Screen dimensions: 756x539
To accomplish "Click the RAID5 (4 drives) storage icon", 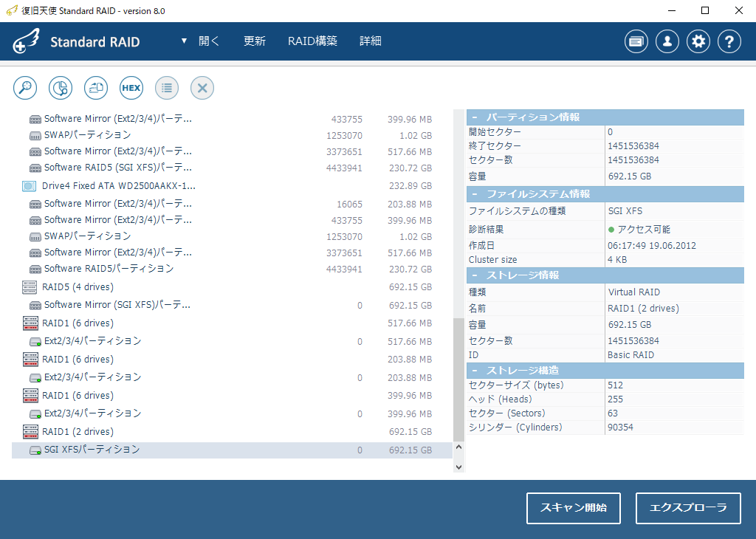I will (30, 287).
